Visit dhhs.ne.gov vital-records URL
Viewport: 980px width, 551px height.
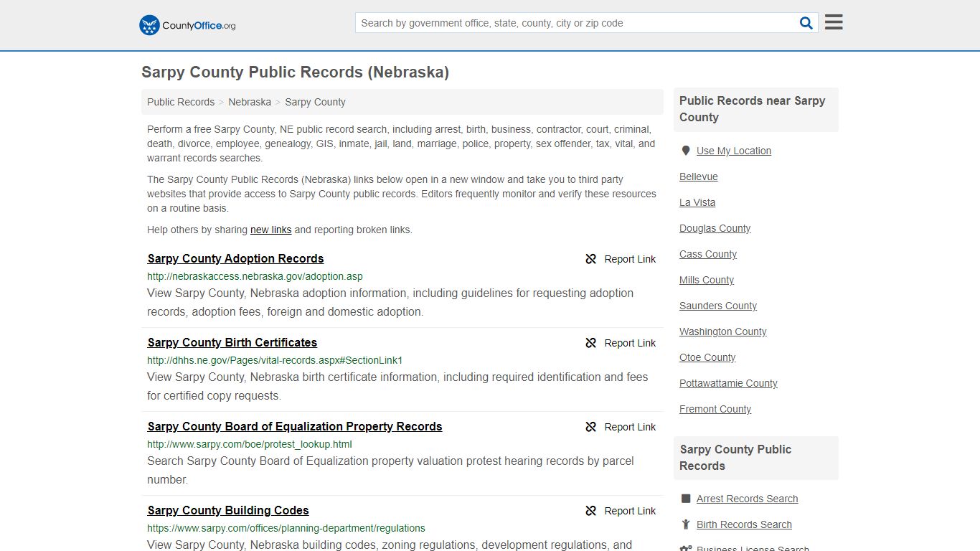[275, 360]
